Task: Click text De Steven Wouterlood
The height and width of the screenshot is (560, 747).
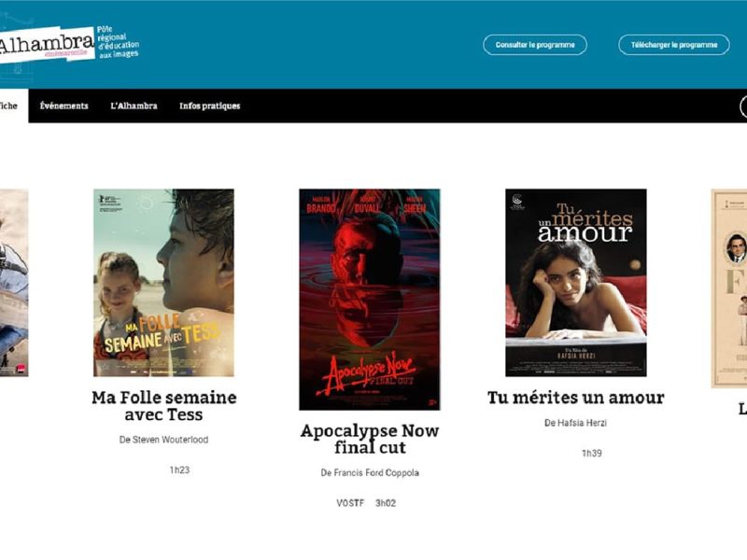Action: coord(164,440)
